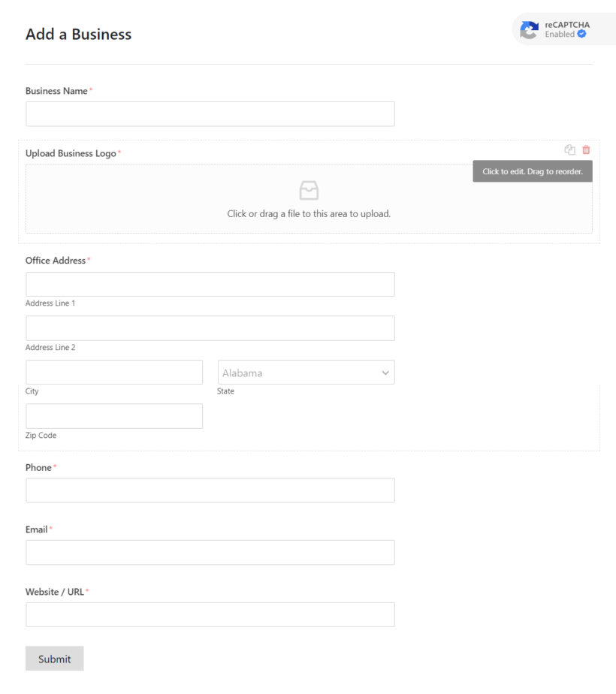Click the blue verified checkmark next to Enabled
Viewport: 616px width, 694px height.
(x=582, y=34)
